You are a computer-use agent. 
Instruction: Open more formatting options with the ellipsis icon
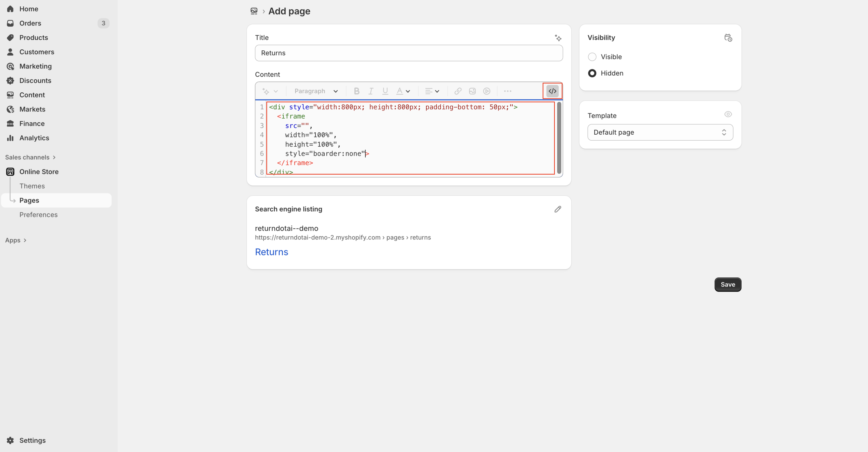coord(508,91)
